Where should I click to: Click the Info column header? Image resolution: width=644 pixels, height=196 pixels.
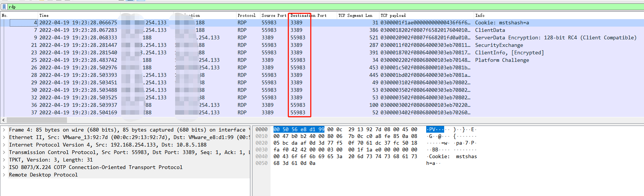480,15
